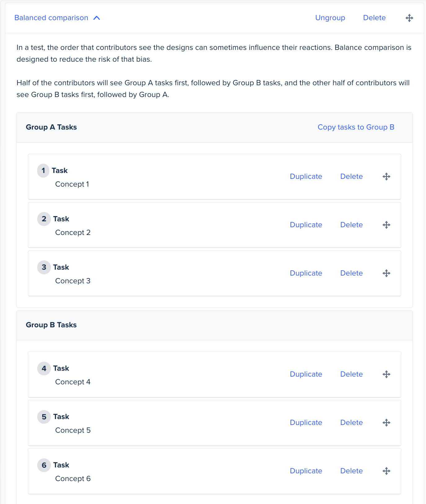Click the Balanced comparison group move handle
This screenshot has height=504, width=426.
[x=409, y=18]
